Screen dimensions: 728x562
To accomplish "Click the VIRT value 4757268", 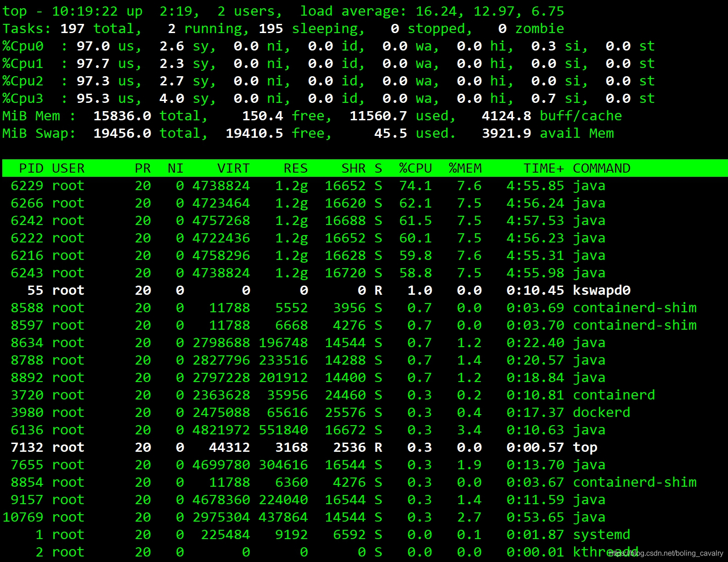I will [x=221, y=221].
